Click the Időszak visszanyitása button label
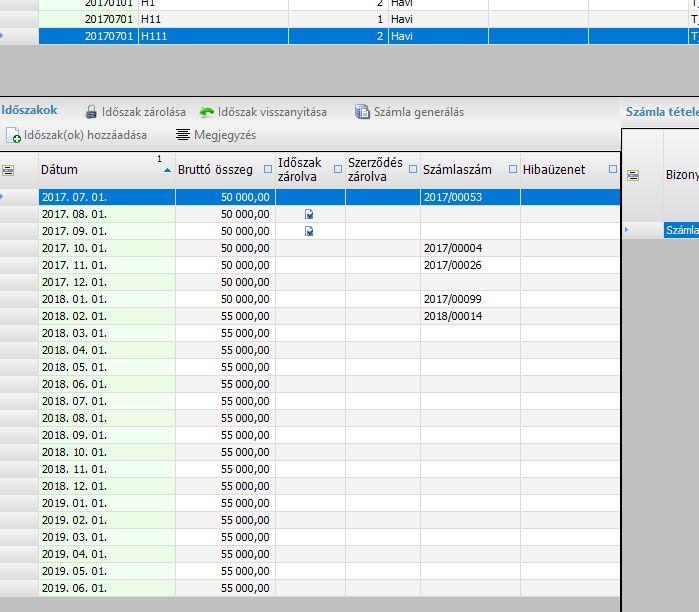Viewport: 699px width, 612px height. coord(272,112)
